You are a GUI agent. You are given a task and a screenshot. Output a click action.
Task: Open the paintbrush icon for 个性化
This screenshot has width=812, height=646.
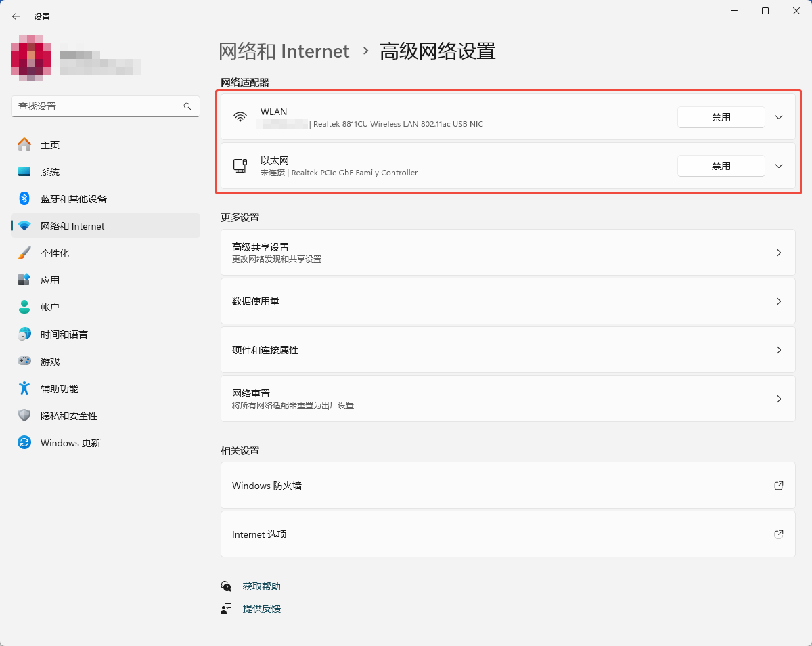point(24,253)
